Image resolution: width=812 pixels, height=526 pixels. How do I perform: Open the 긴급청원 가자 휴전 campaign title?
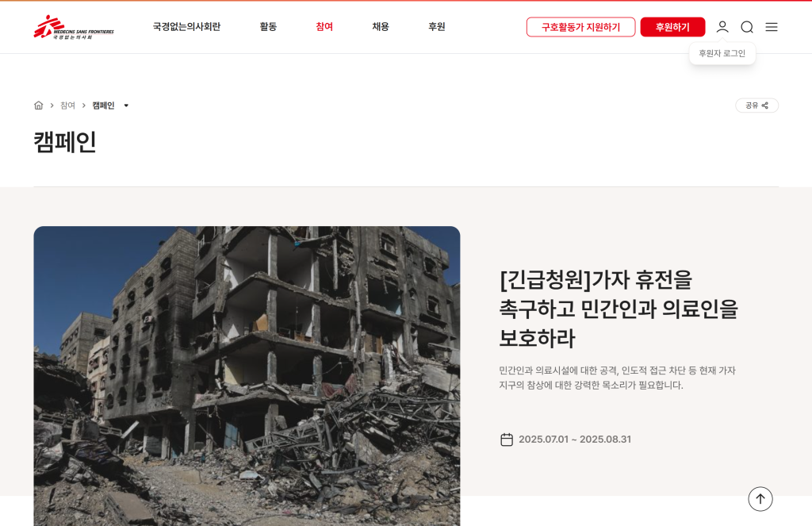tap(619, 309)
